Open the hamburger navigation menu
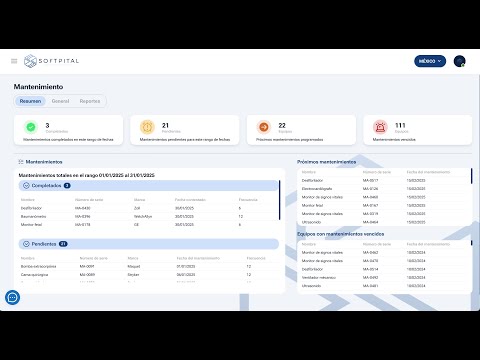Screen dimensions: 480x360 pos(14,61)
